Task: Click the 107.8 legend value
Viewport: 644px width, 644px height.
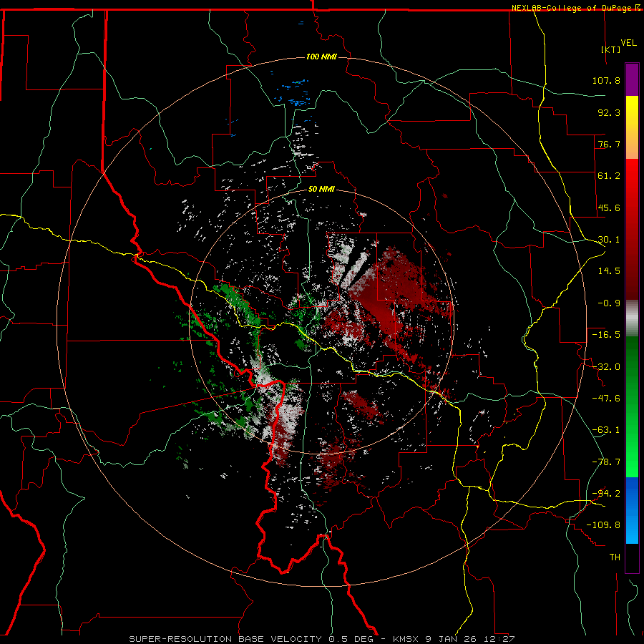Action: tap(606, 80)
